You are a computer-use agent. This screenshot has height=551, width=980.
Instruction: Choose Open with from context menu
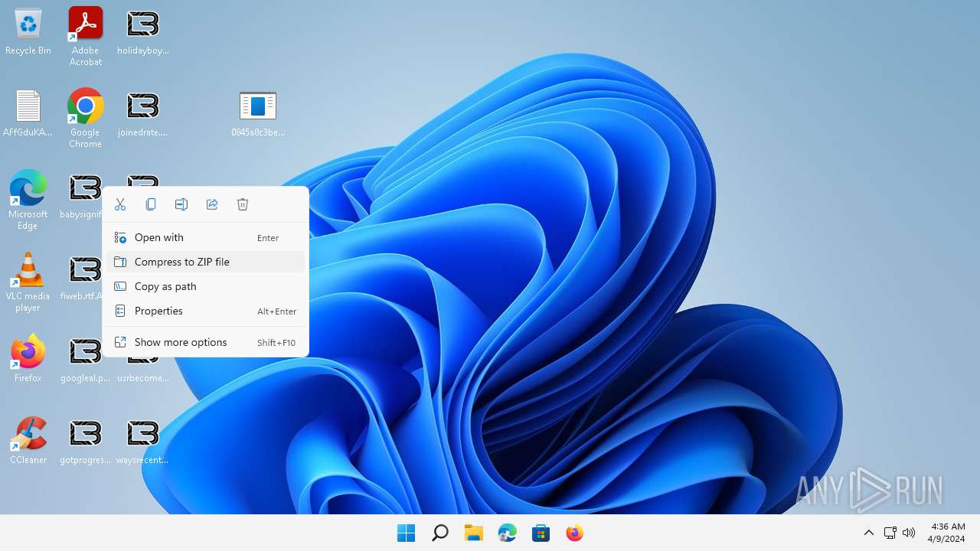205,237
